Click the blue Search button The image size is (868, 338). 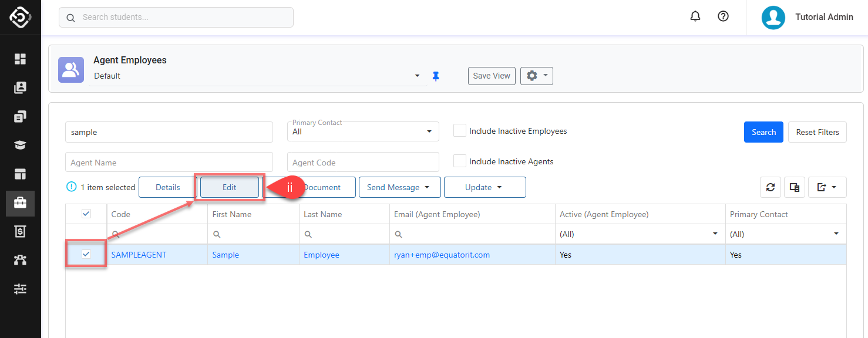coord(763,132)
